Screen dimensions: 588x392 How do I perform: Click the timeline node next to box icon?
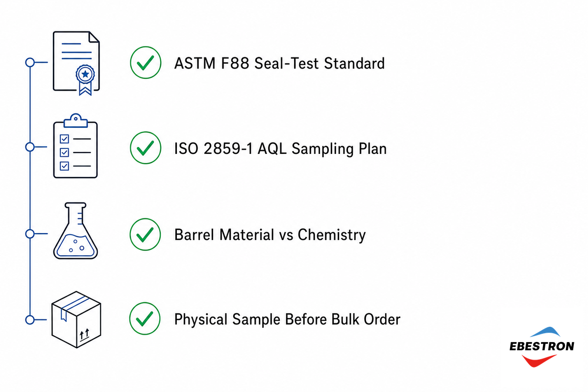tap(29, 319)
